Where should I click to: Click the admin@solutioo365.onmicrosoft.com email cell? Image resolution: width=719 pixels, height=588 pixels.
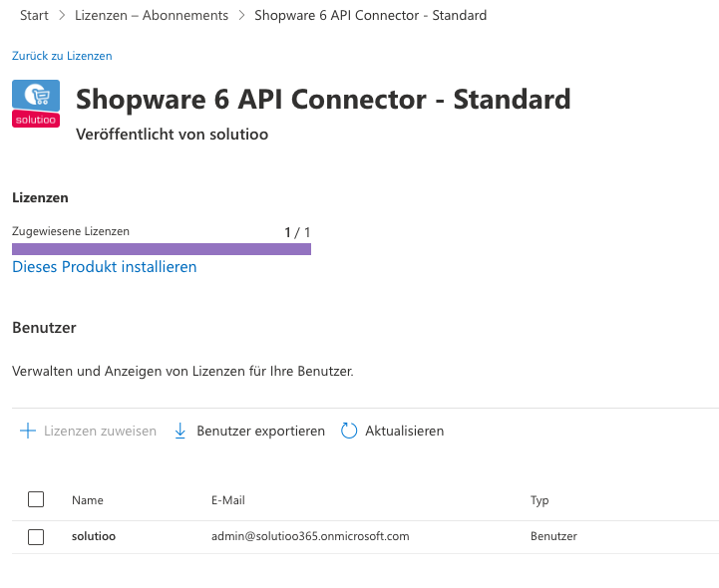310,536
